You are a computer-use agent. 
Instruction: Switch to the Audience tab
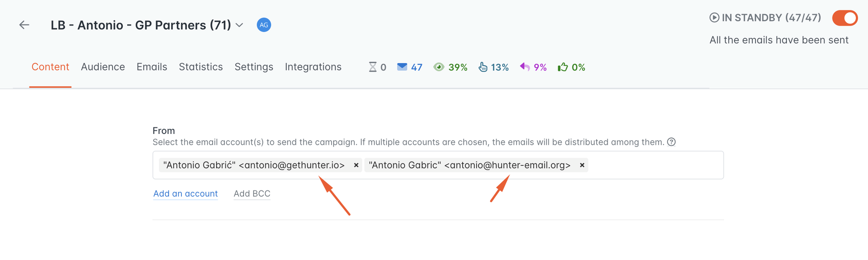[x=103, y=67]
